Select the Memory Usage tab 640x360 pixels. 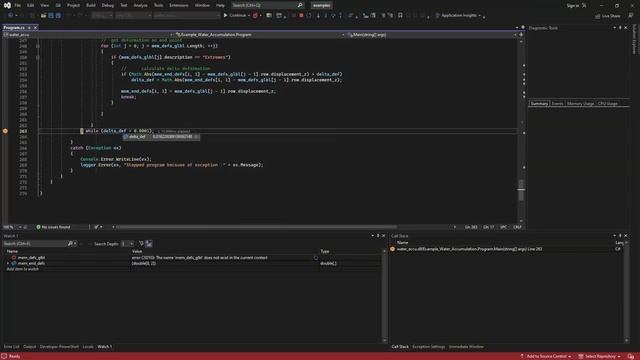580,104
